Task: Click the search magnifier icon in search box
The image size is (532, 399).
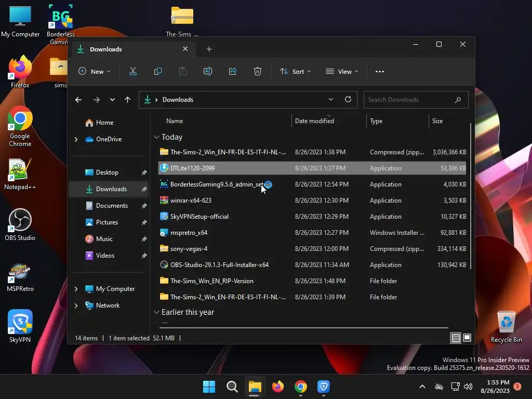Action: (458, 100)
